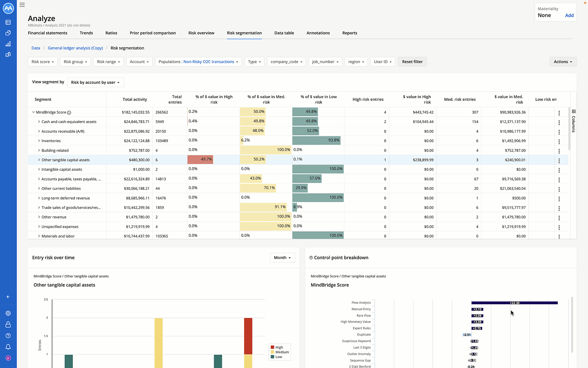
Task: Expand the Building-related row
Action: pos(39,150)
